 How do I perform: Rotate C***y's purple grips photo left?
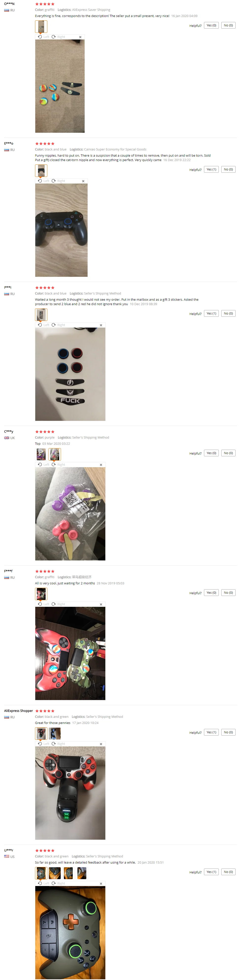pyautogui.click(x=43, y=464)
